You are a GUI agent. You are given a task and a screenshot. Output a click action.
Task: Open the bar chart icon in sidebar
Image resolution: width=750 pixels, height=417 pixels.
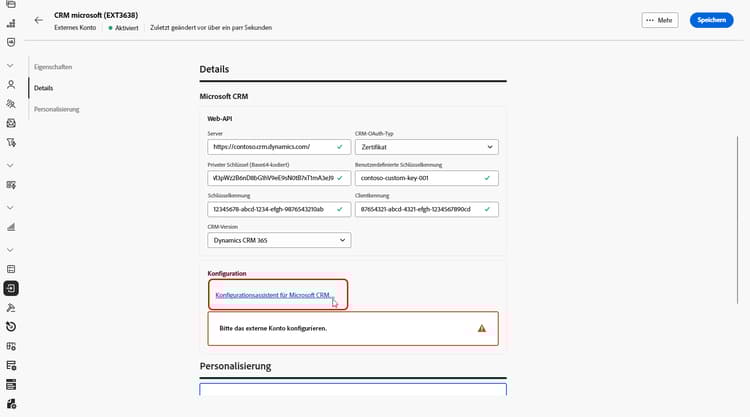11,23
